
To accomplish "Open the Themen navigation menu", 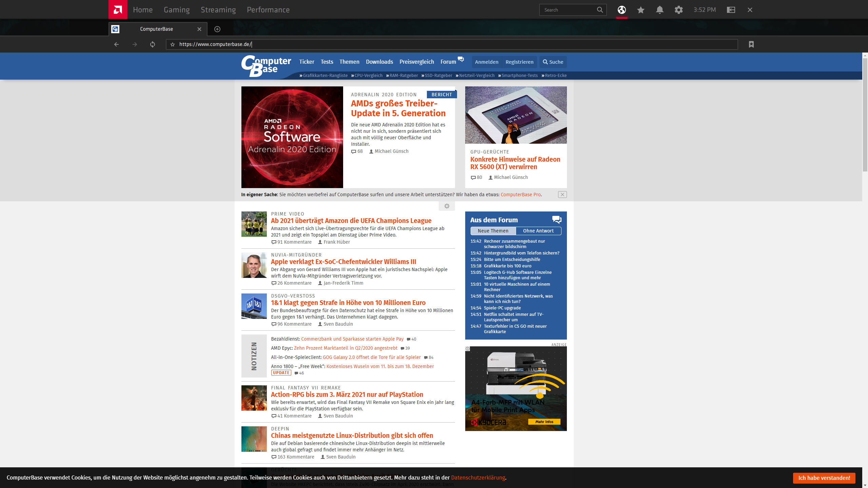I will tap(349, 62).
